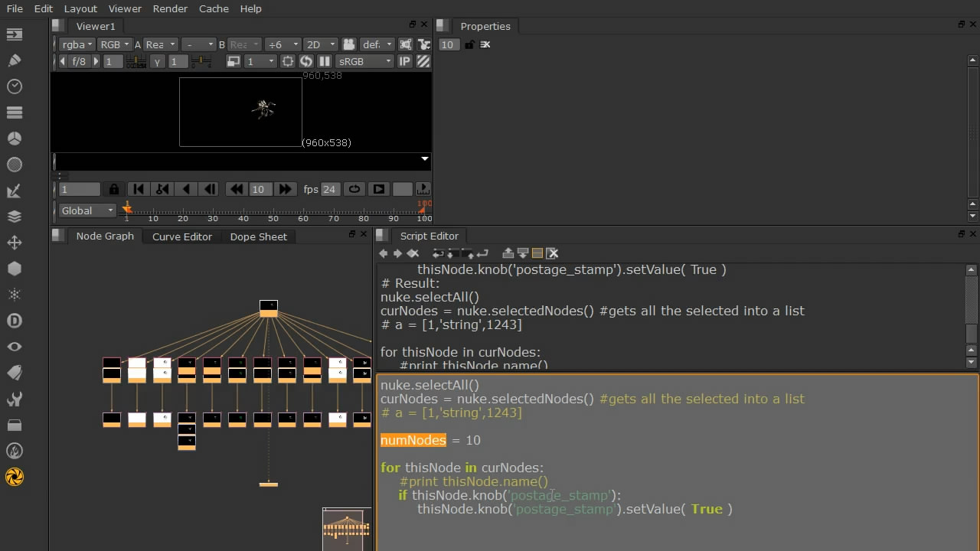Open the Draw nodes (paintbrush) icon in the left toolbar
The image size is (980, 551).
click(x=14, y=60)
